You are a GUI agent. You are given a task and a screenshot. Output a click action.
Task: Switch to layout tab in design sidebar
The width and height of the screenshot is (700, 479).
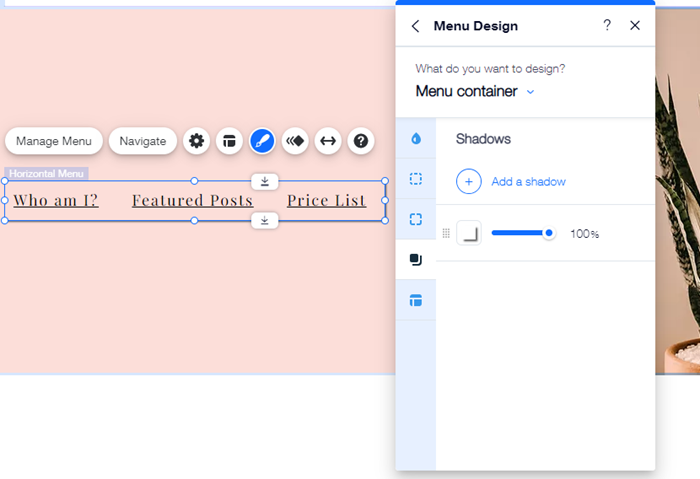[x=416, y=300]
